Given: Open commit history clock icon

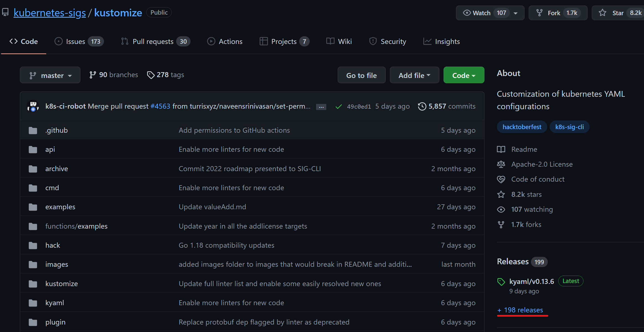Looking at the screenshot, I should click(422, 106).
